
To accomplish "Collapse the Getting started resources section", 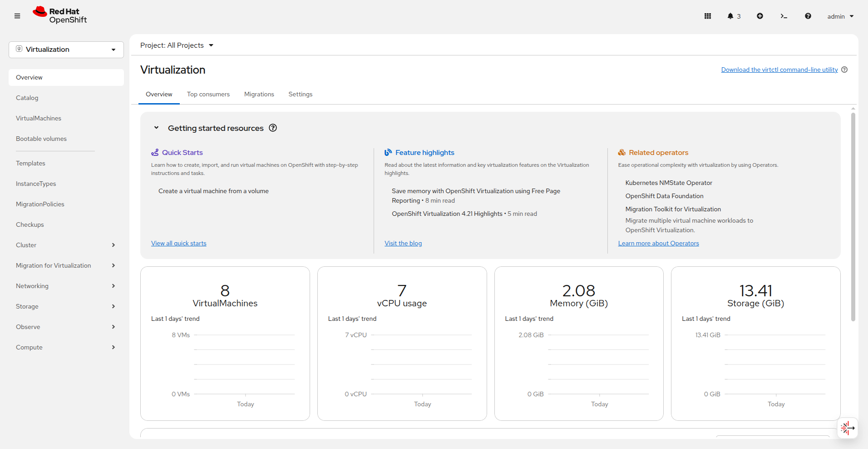I will (x=156, y=128).
